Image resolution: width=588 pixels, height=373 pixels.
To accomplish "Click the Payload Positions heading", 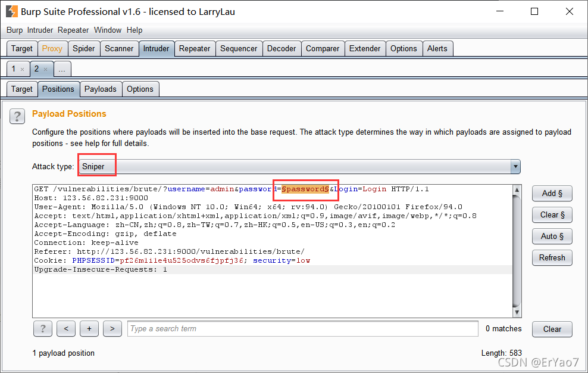I will pos(69,114).
